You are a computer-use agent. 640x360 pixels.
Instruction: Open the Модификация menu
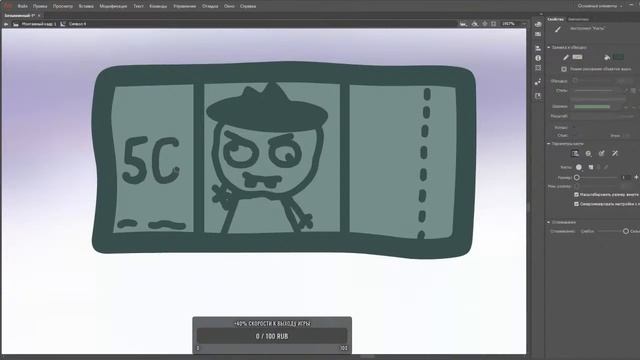(x=113, y=6)
